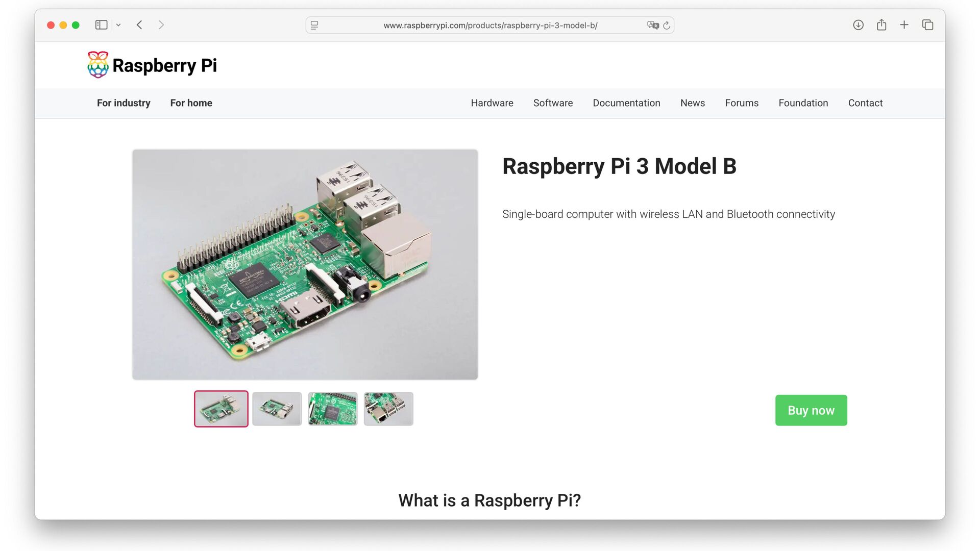
Task: Go to the Contact link
Action: click(x=865, y=103)
